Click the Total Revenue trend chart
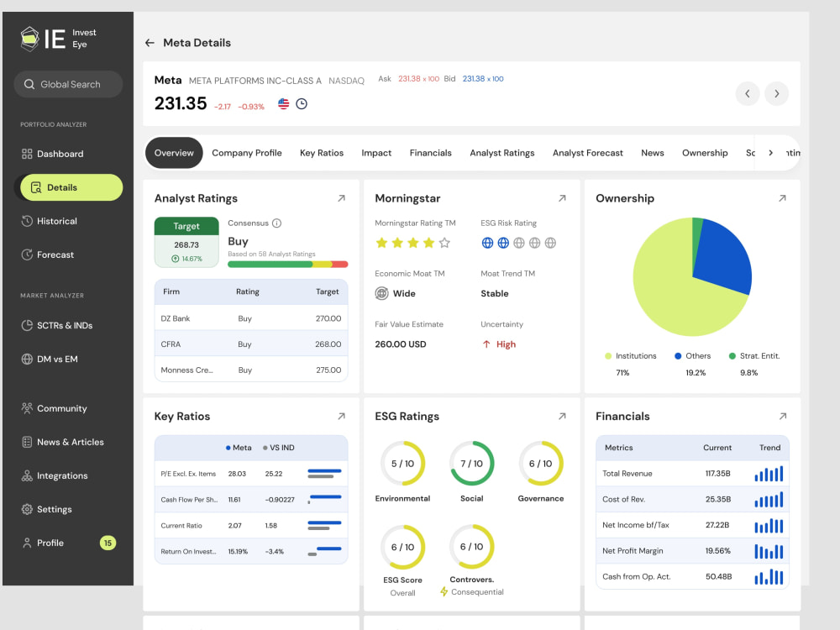This screenshot has height=630, width=840. point(769,474)
